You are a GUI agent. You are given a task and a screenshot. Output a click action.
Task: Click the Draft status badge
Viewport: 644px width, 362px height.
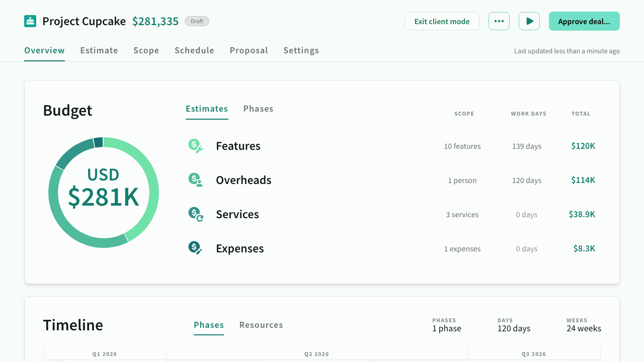tap(197, 21)
